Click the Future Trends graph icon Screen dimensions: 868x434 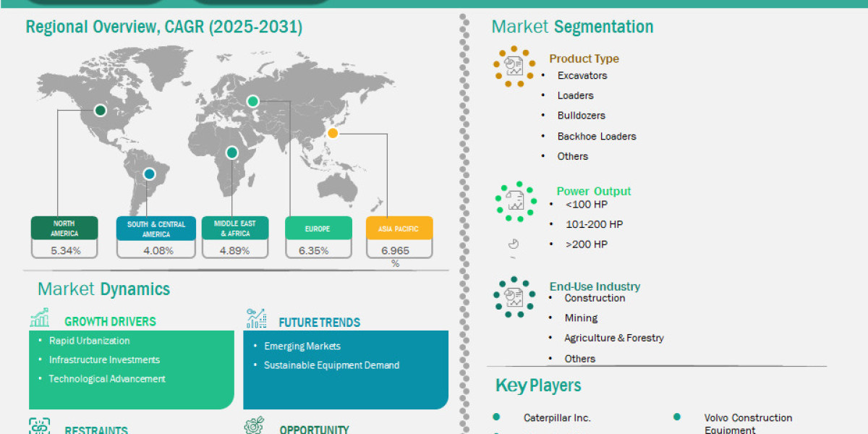pos(256,318)
